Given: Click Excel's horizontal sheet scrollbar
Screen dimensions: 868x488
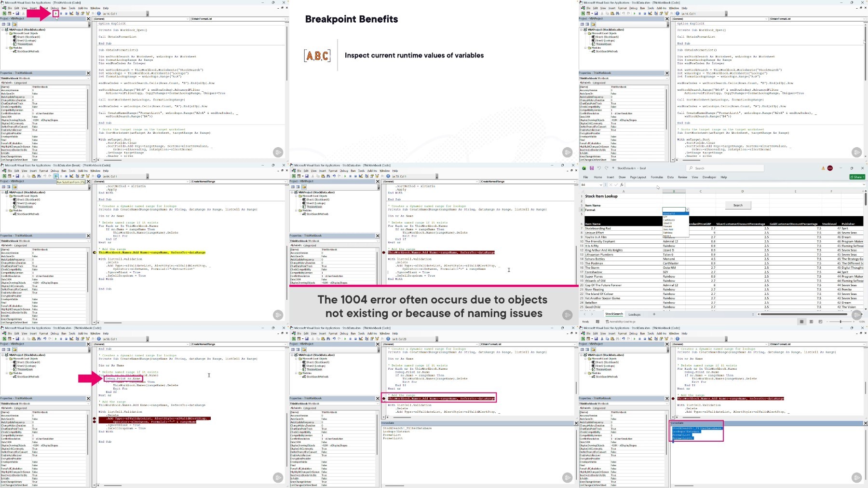Looking at the screenshot, I should pos(804,314).
